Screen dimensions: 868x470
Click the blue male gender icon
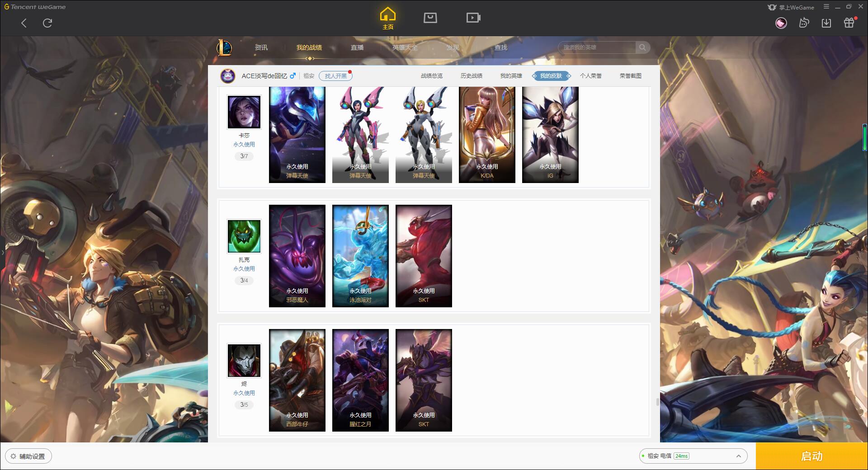[293, 76]
